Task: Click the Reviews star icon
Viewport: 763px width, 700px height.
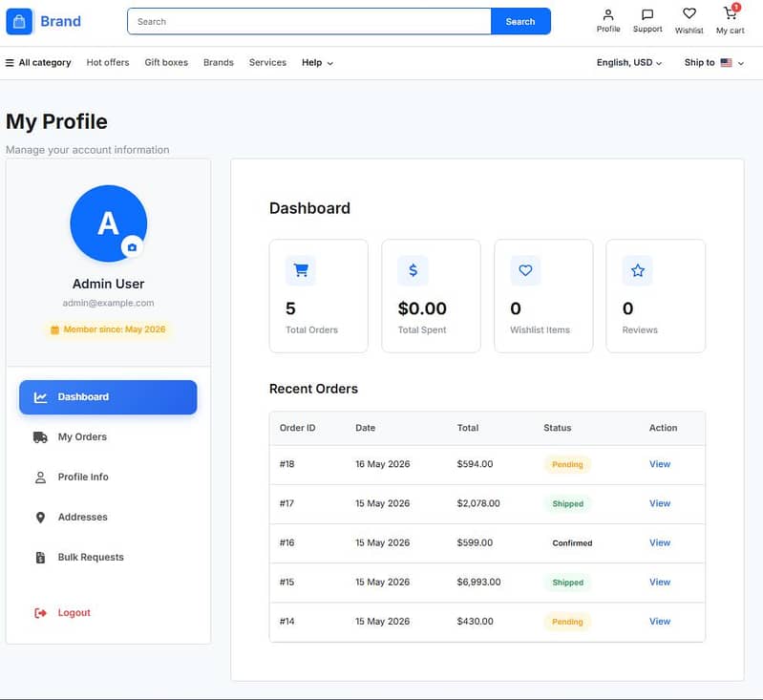Action: click(638, 270)
